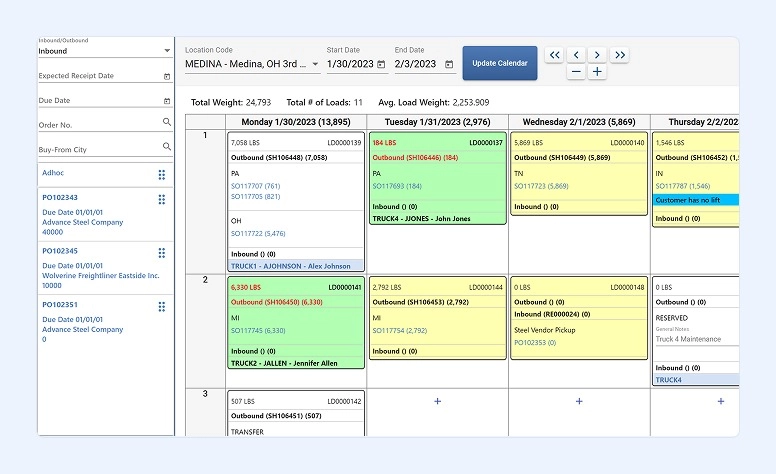Focus the Due Date filter field

99,100
